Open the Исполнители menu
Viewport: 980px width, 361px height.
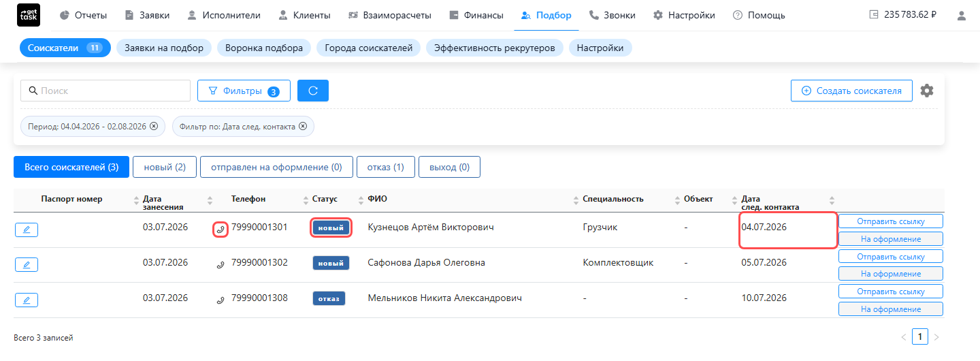[x=224, y=15]
